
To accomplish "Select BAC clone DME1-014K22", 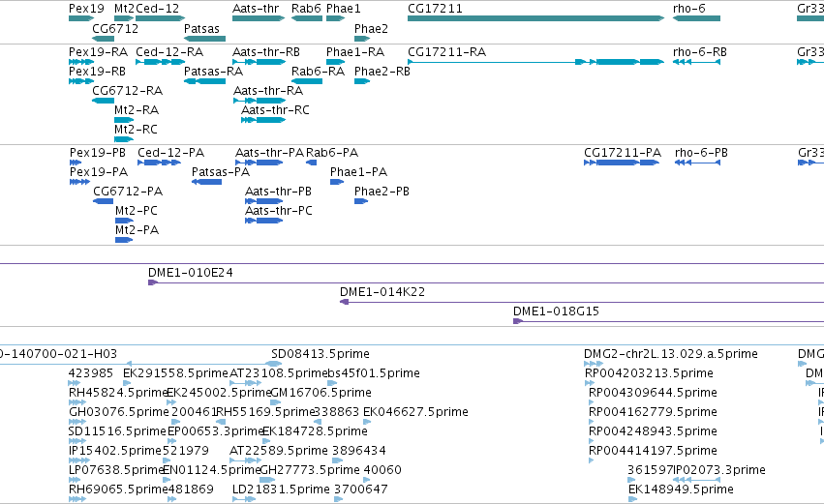I will [582, 302].
